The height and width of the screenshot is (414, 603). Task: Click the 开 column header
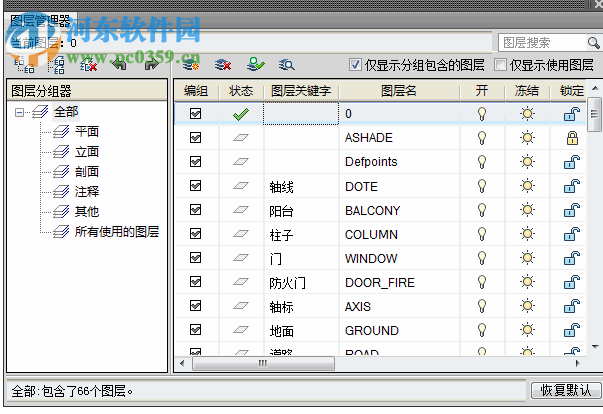(x=482, y=91)
